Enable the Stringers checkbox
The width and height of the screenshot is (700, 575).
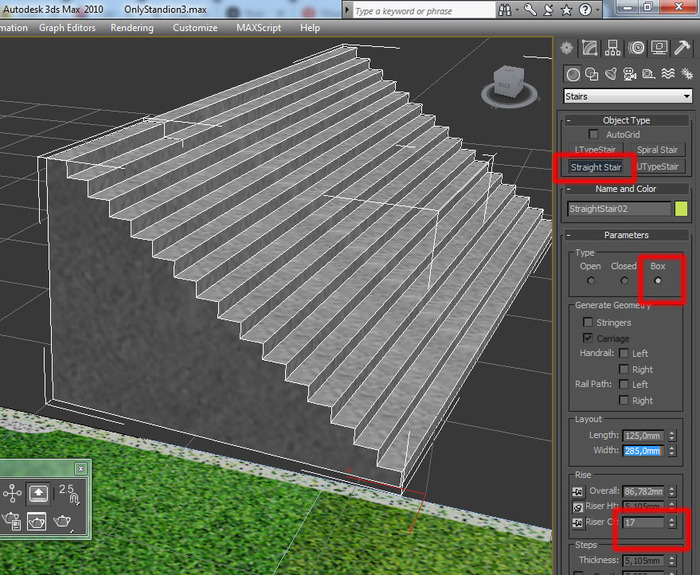click(x=588, y=323)
